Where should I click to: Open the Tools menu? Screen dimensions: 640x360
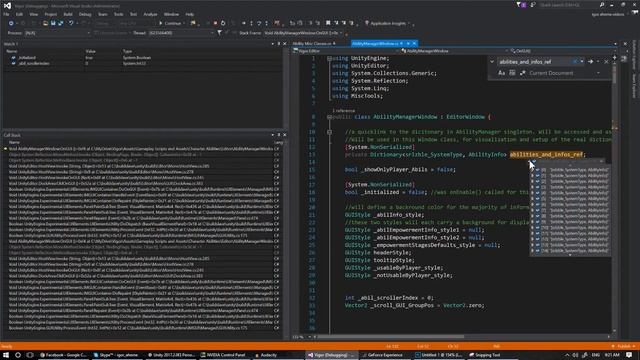(118, 14)
